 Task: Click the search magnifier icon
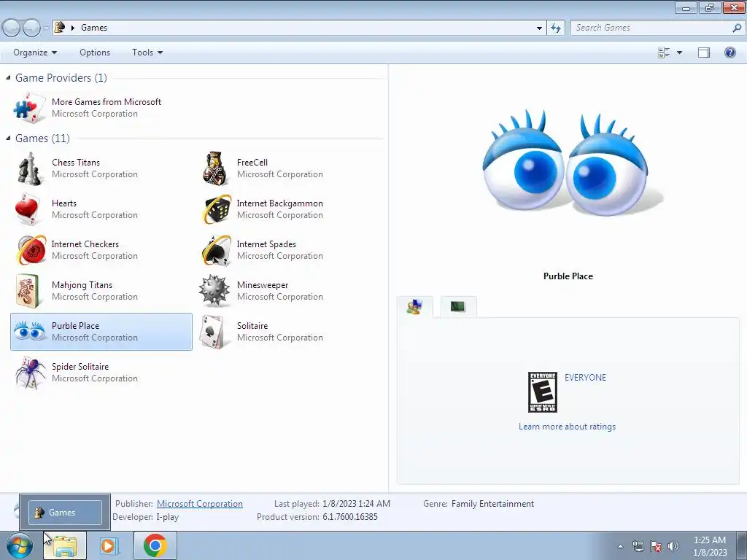click(737, 28)
